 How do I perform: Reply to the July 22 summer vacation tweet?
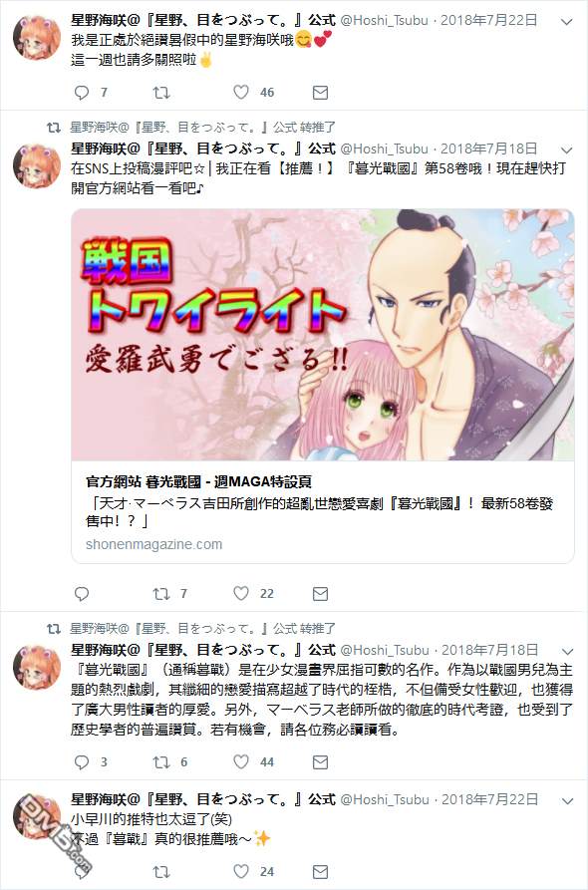[x=83, y=93]
